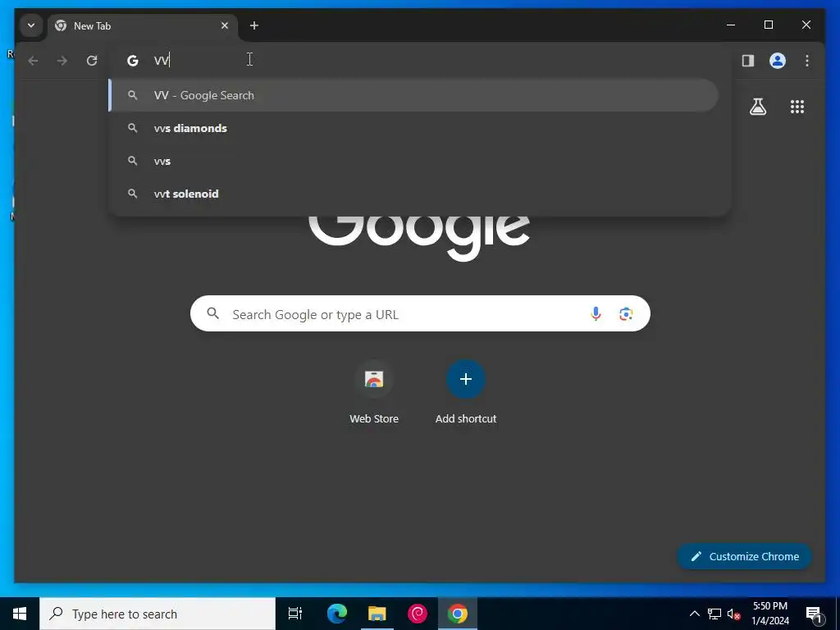This screenshot has height=630, width=840.
Task: Open a new tab with plus button
Action: [254, 25]
